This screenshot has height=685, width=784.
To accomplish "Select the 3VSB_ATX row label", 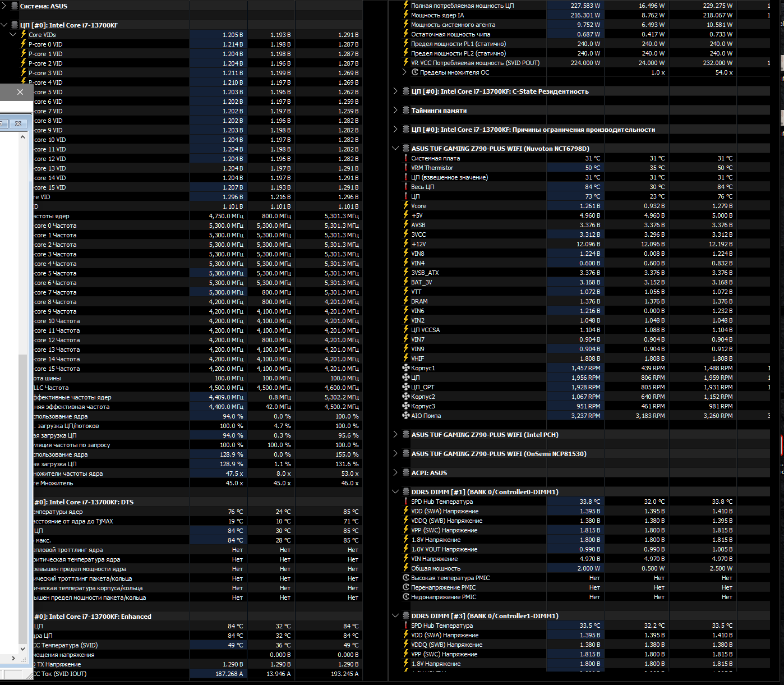I will pyautogui.click(x=425, y=273).
